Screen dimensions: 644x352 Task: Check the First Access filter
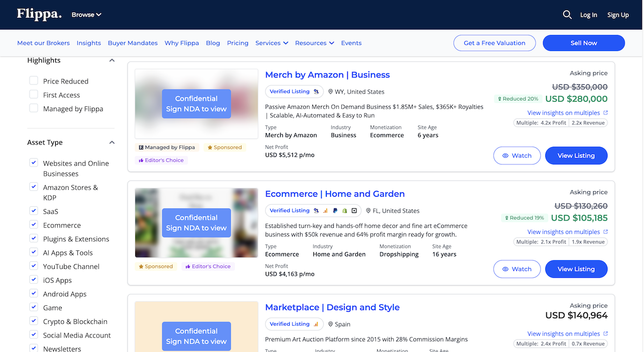point(33,95)
